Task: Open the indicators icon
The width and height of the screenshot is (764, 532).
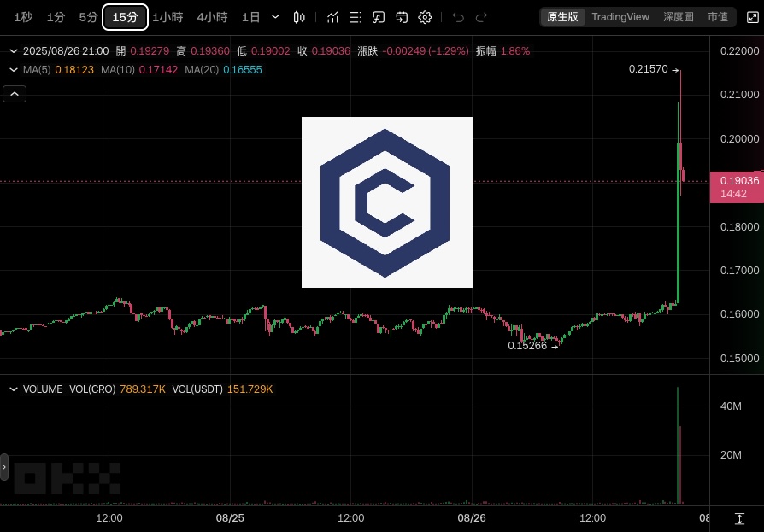Action: [332, 18]
